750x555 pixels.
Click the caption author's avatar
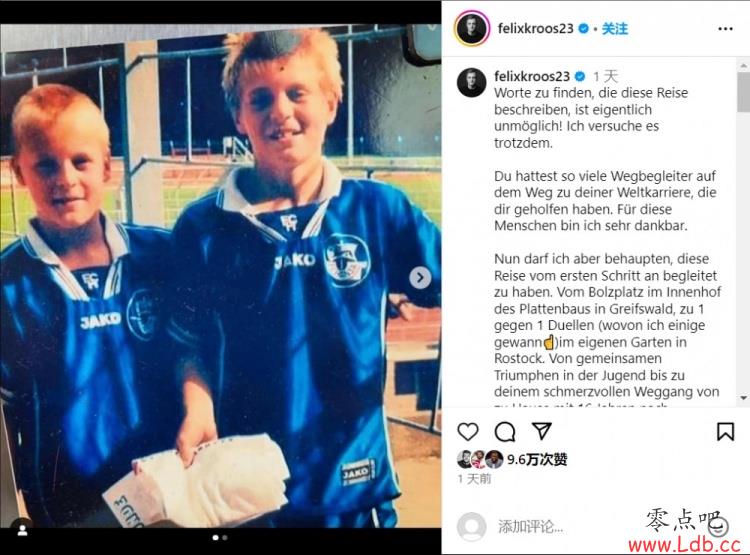click(x=472, y=82)
